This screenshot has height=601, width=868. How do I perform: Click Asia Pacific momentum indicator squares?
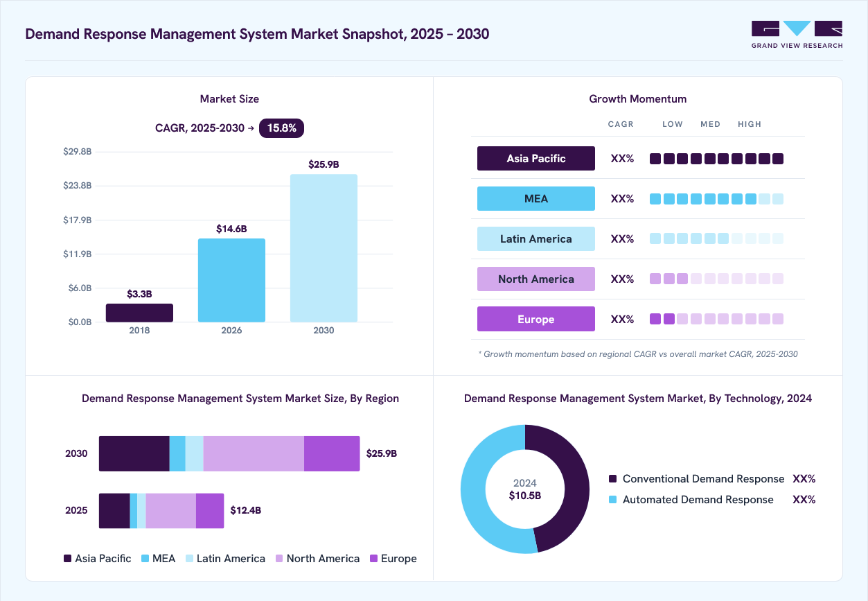(x=716, y=159)
